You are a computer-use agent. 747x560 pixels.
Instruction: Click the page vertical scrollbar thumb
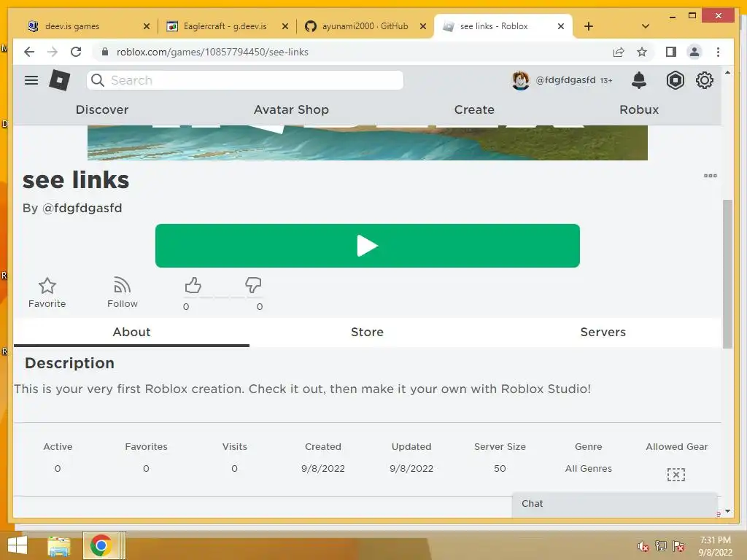[727, 274]
